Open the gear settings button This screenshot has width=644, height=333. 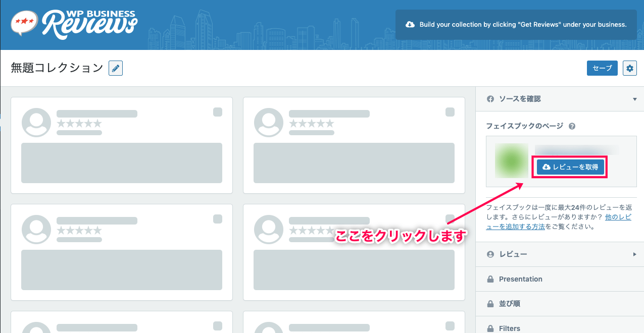click(x=629, y=68)
